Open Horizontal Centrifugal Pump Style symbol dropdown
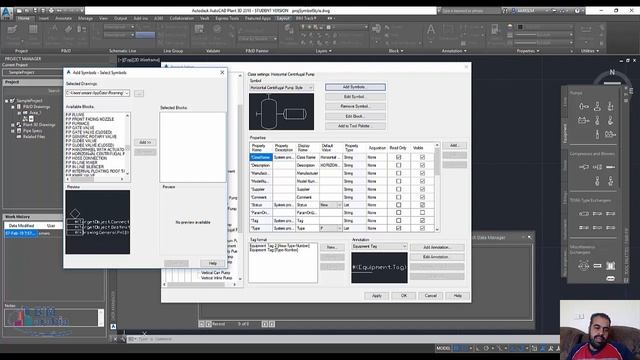This screenshot has width=640, height=360. [x=311, y=88]
